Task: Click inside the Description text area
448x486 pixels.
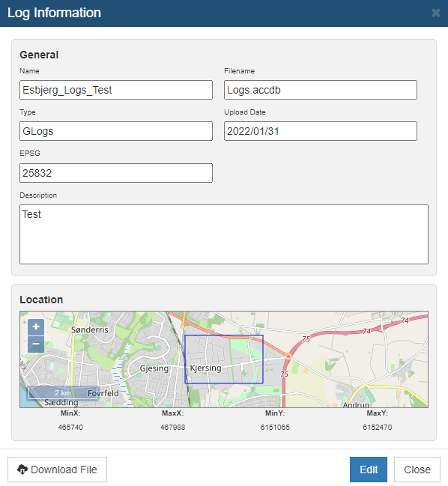Action: point(224,234)
